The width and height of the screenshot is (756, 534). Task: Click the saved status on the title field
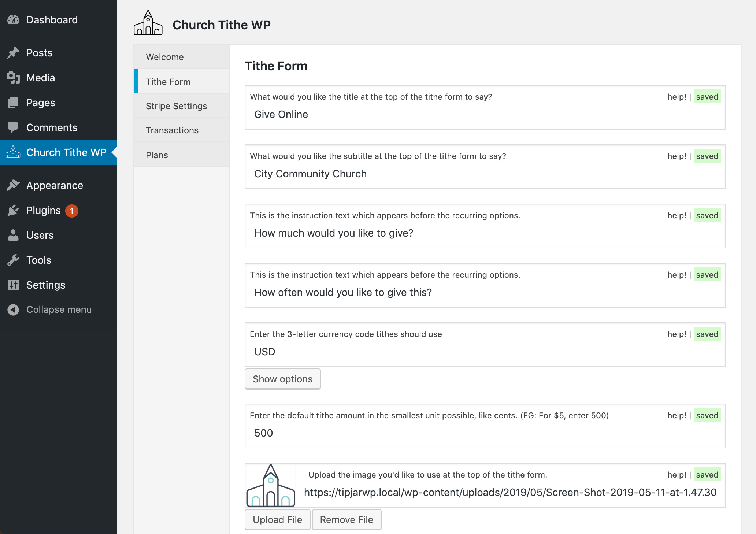point(707,97)
